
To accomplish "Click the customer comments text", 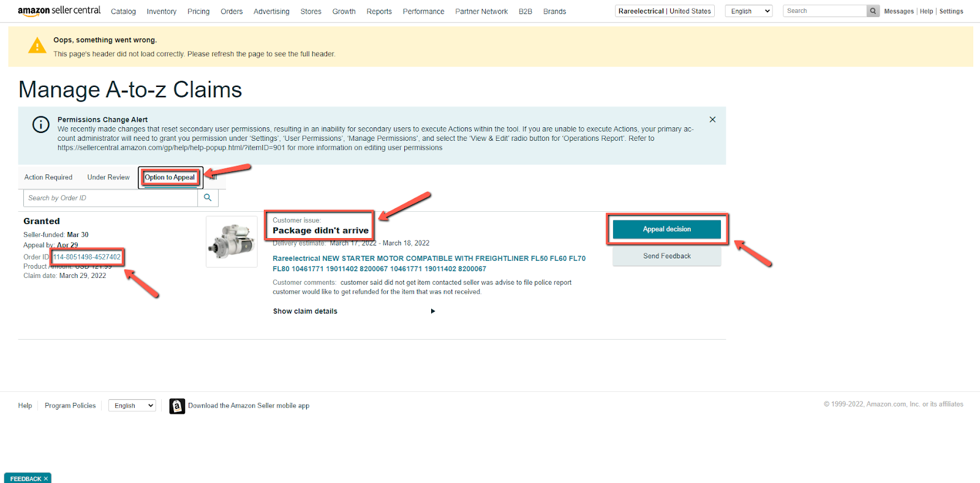I will point(422,287).
